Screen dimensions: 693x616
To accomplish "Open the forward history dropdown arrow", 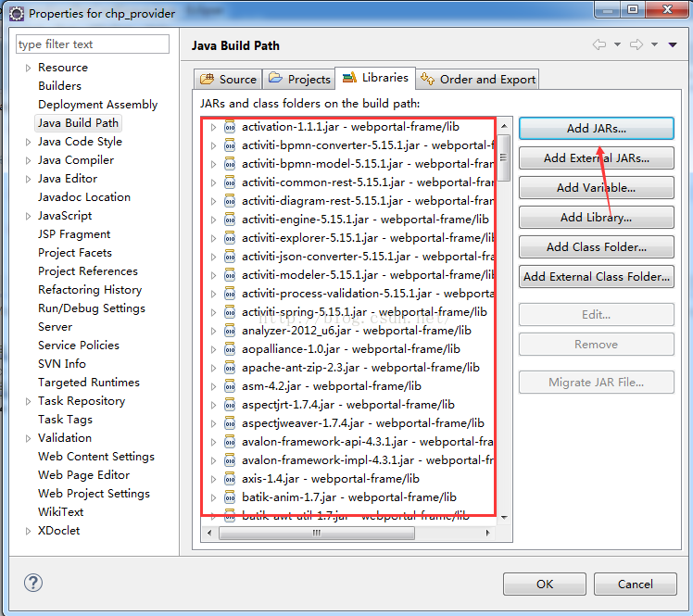I will click(x=654, y=44).
